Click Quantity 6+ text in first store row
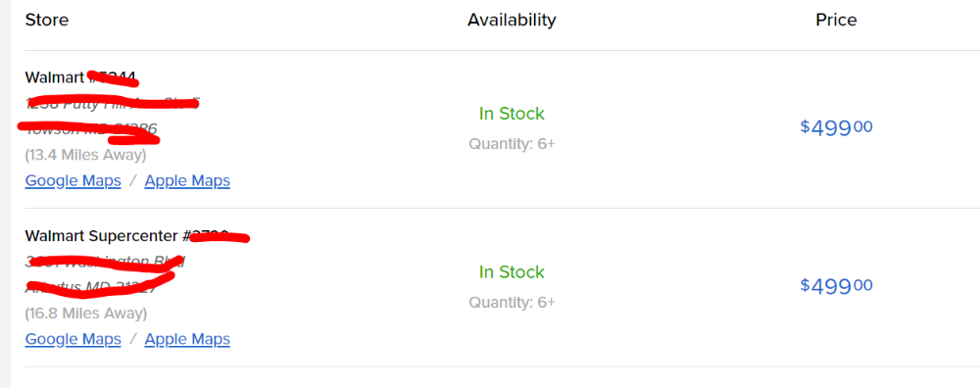This screenshot has height=388, width=980. (x=512, y=144)
